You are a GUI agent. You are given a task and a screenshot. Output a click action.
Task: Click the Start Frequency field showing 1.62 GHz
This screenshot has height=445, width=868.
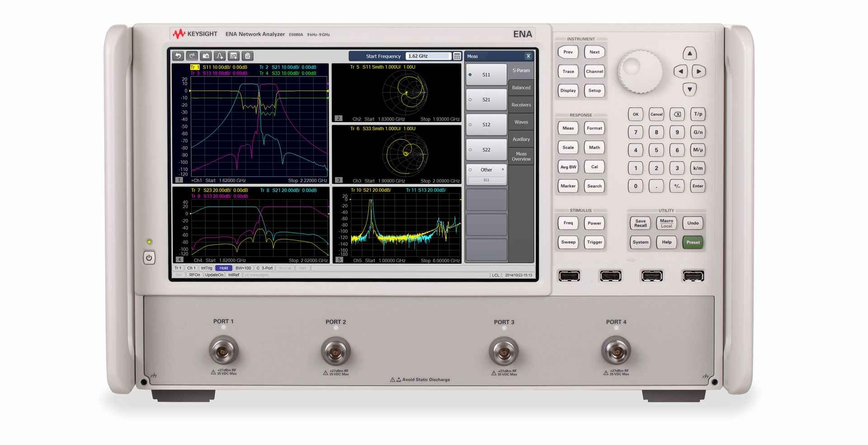click(x=428, y=56)
